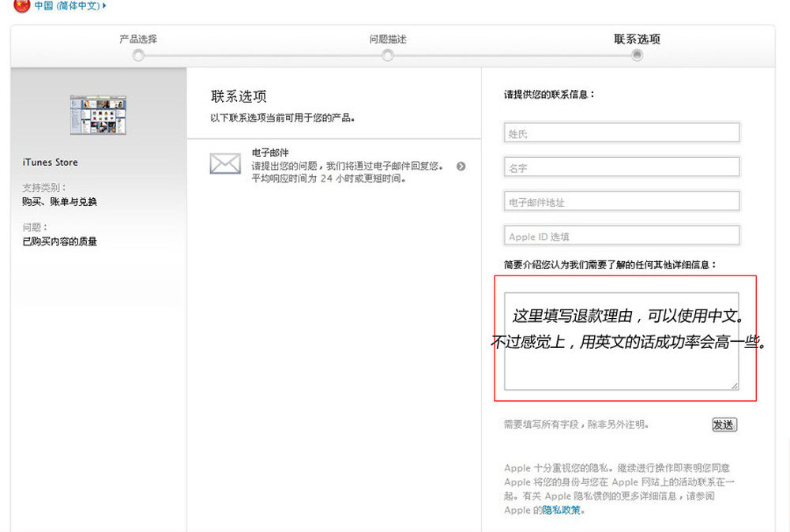Click the 产品选择 progress dot

pyautogui.click(x=138, y=55)
